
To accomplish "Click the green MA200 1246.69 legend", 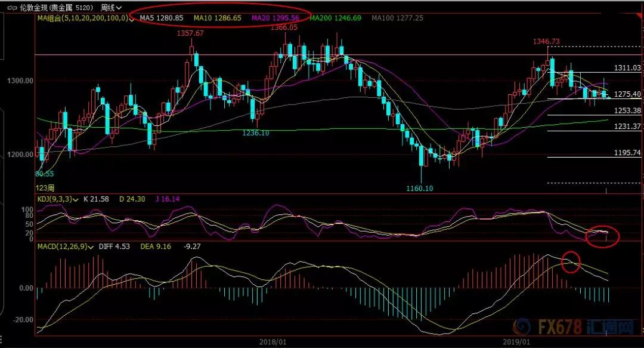I will (x=335, y=19).
